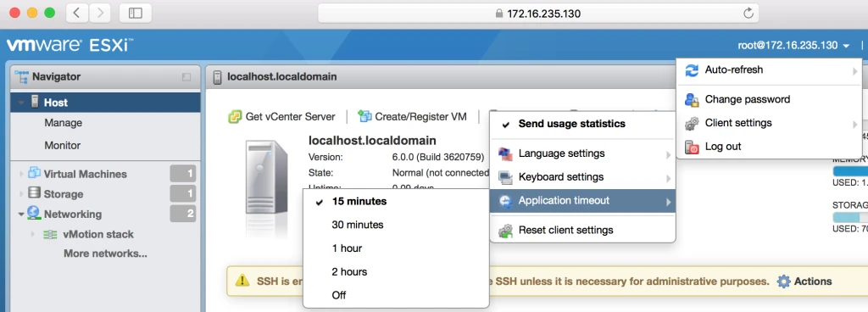Viewport: 868px width, 312px height.
Task: Expand the Language settings submenu arrow
Action: pyautogui.click(x=669, y=154)
